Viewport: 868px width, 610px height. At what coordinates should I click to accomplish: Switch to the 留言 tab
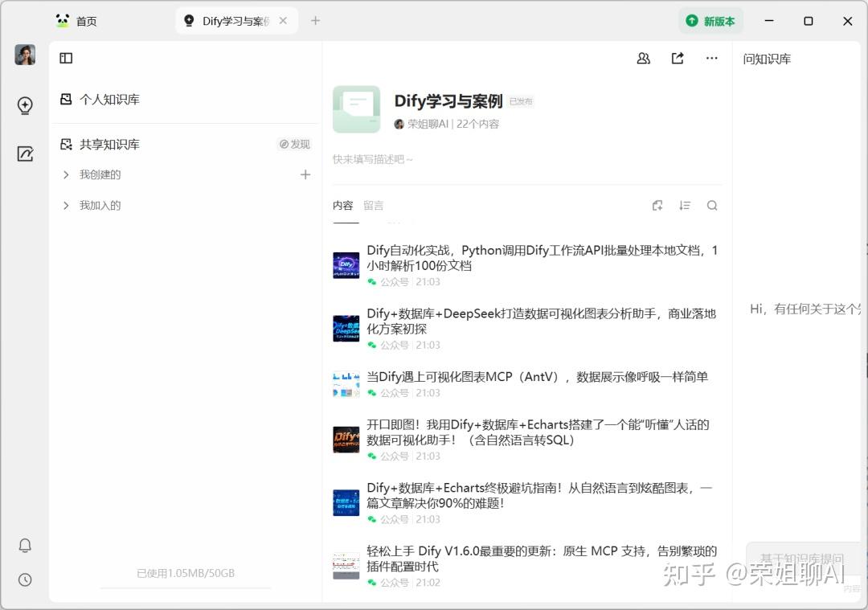click(x=373, y=205)
